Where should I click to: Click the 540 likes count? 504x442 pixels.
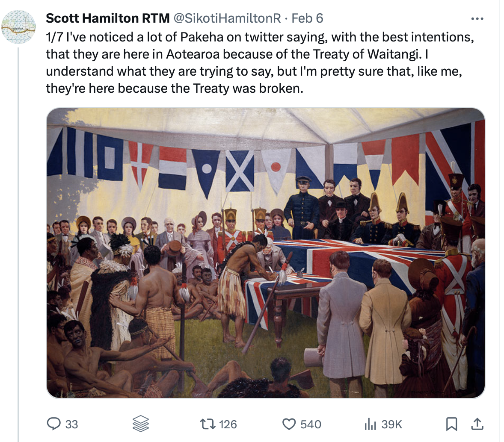311,424
